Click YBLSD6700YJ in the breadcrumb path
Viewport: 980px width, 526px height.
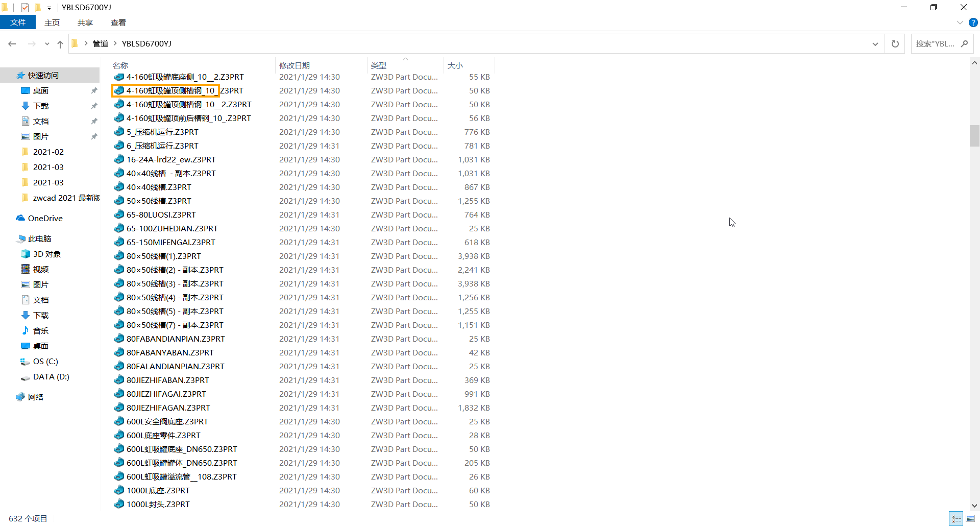[x=146, y=44]
